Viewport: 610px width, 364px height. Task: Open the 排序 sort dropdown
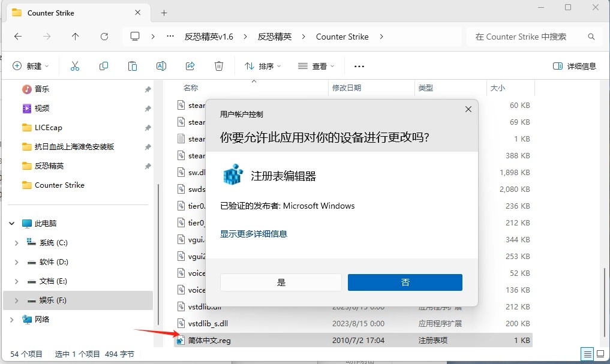pyautogui.click(x=262, y=66)
